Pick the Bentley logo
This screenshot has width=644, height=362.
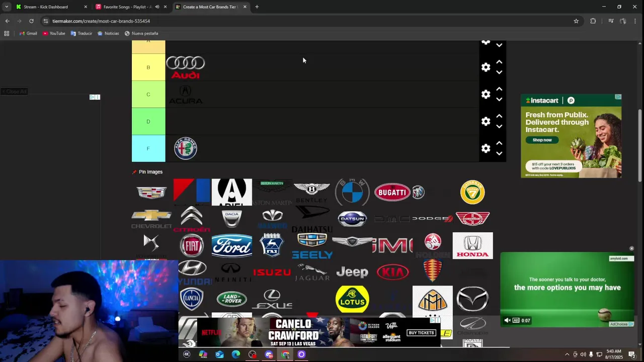click(312, 192)
